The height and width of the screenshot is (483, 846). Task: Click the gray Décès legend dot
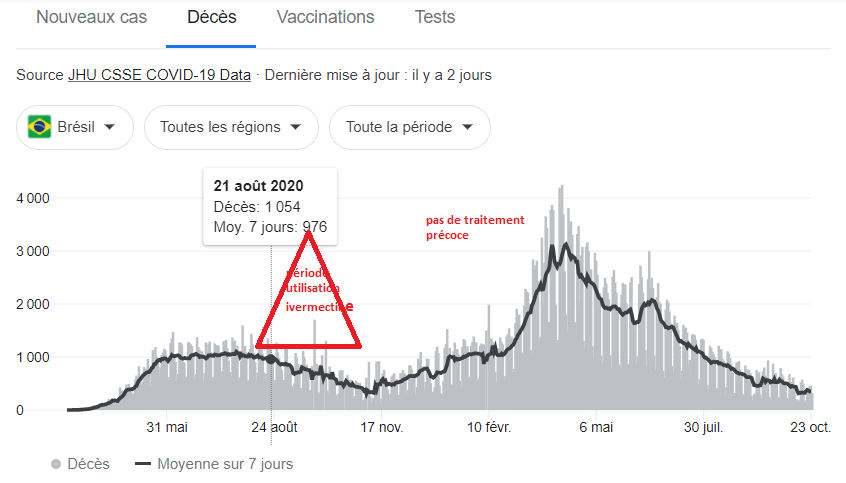coord(55,464)
